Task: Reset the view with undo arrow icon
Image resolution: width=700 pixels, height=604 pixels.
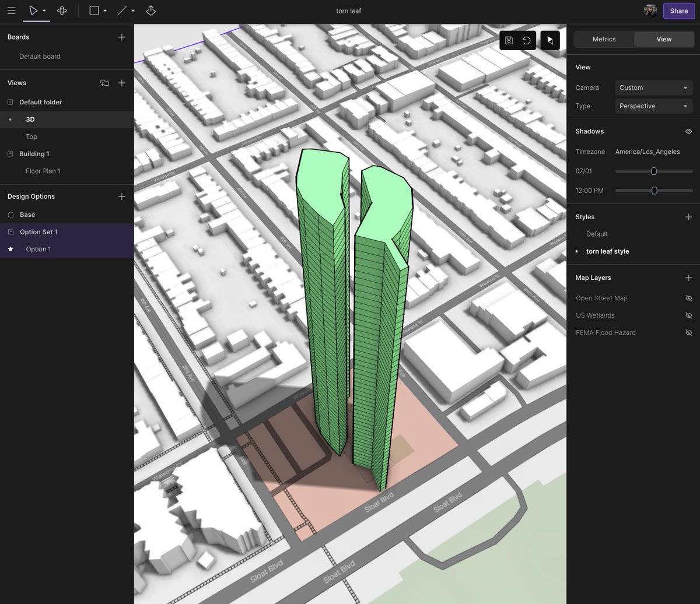Action: point(526,40)
